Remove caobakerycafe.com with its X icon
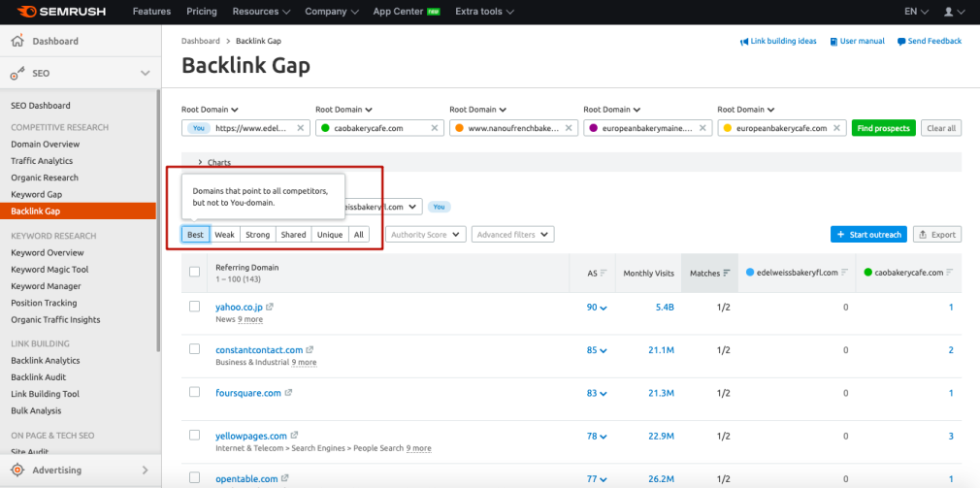This screenshot has height=488, width=980. point(434,128)
